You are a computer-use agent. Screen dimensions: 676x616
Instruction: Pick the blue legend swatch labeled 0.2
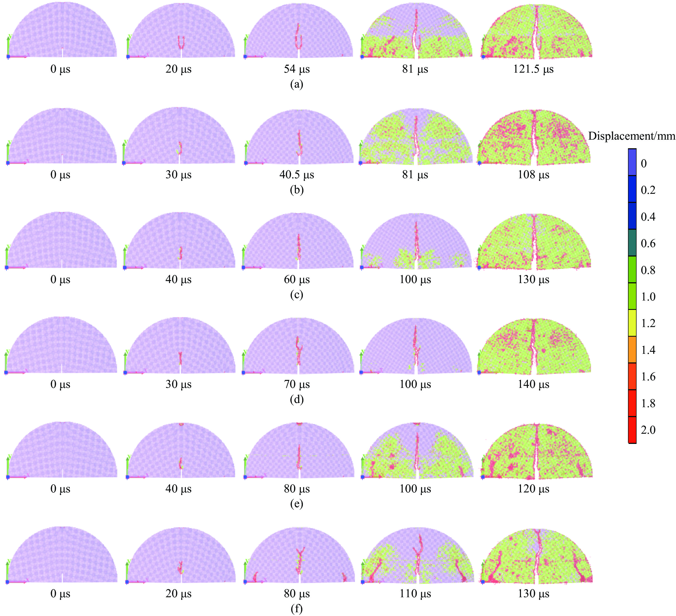(x=632, y=189)
